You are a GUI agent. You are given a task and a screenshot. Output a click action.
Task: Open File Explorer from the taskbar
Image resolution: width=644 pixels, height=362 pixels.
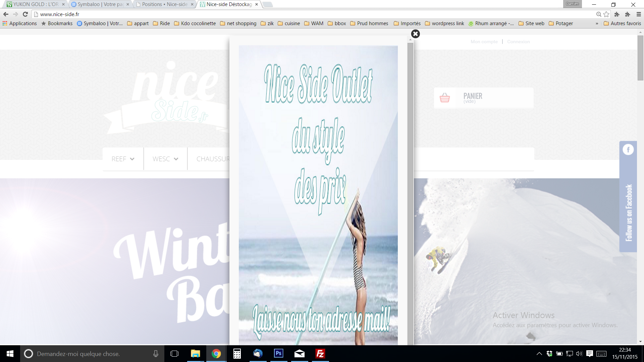click(195, 354)
